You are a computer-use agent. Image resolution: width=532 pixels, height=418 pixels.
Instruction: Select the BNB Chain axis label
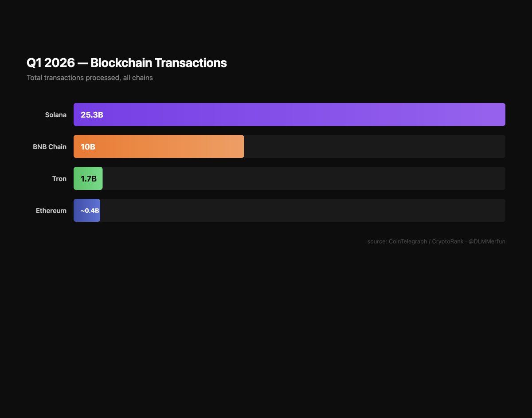coord(50,147)
